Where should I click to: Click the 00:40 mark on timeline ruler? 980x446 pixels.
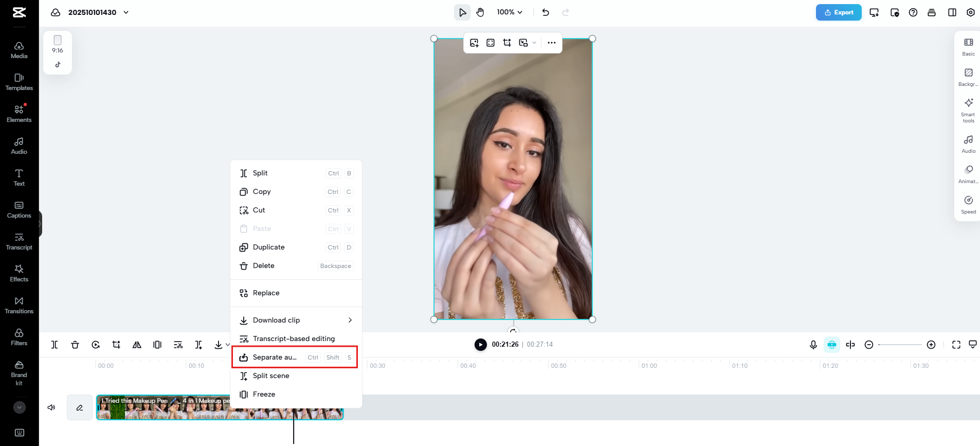468,366
